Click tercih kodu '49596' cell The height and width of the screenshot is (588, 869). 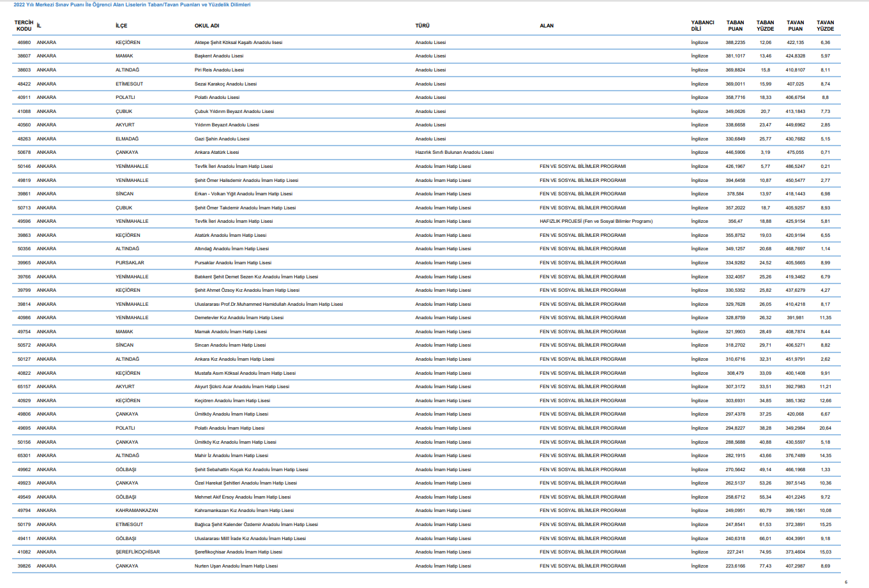24,222
